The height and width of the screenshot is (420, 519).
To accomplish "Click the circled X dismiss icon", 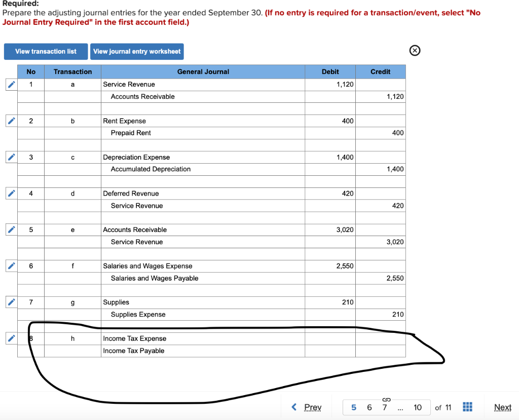I will pos(415,50).
